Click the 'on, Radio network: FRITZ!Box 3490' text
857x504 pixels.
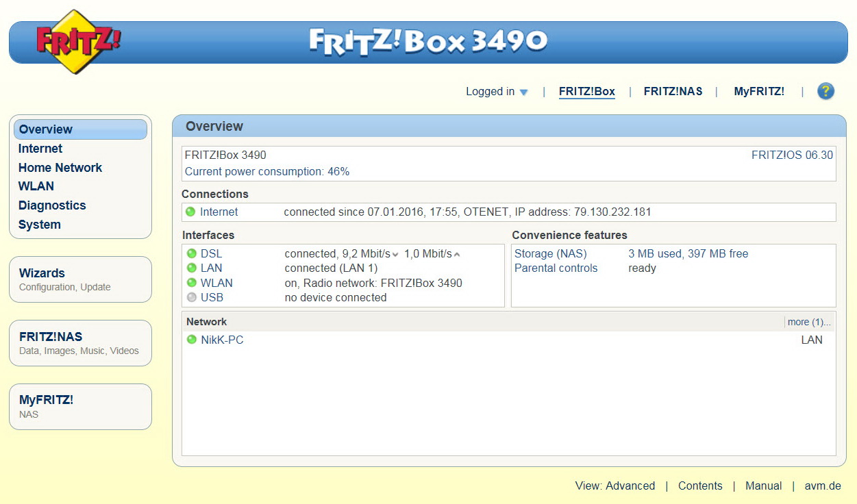coord(373,283)
